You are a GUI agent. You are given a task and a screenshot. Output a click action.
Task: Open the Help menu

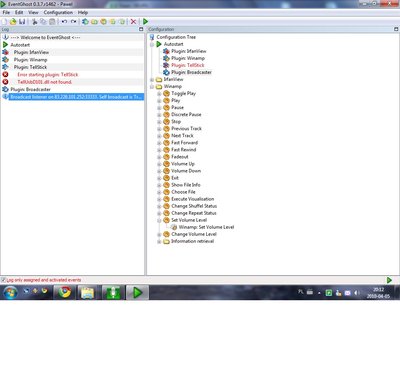pos(83,12)
